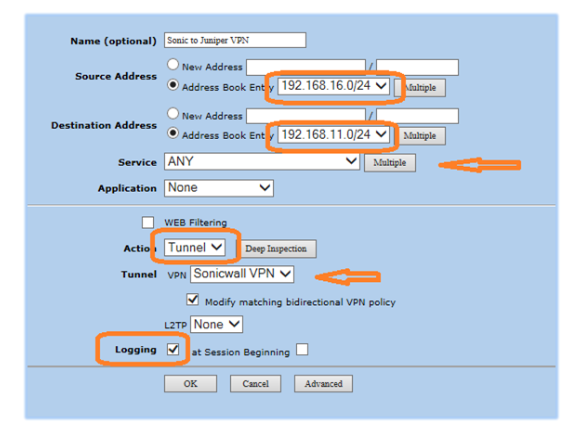
Task: Select Address Book Entry radio for Destination Address
Action: coord(173,133)
